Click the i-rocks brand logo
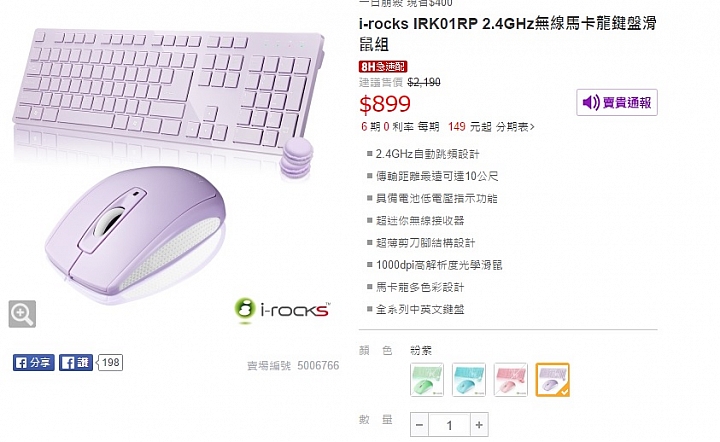 pos(282,310)
